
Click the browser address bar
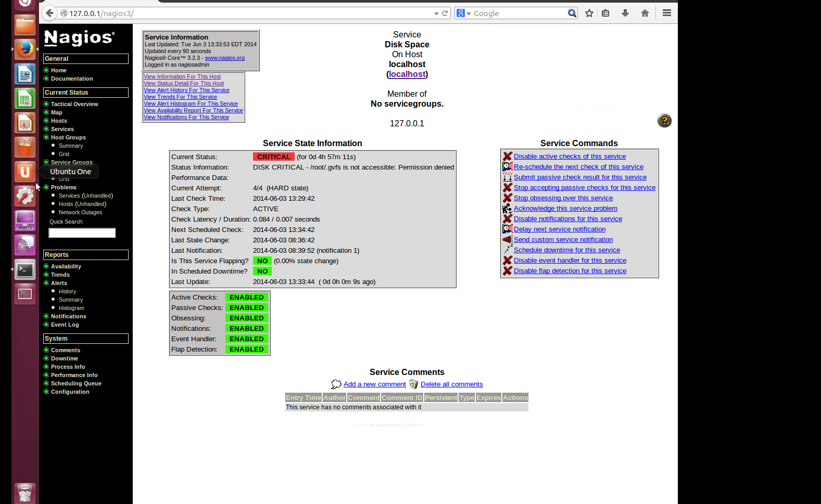250,14
